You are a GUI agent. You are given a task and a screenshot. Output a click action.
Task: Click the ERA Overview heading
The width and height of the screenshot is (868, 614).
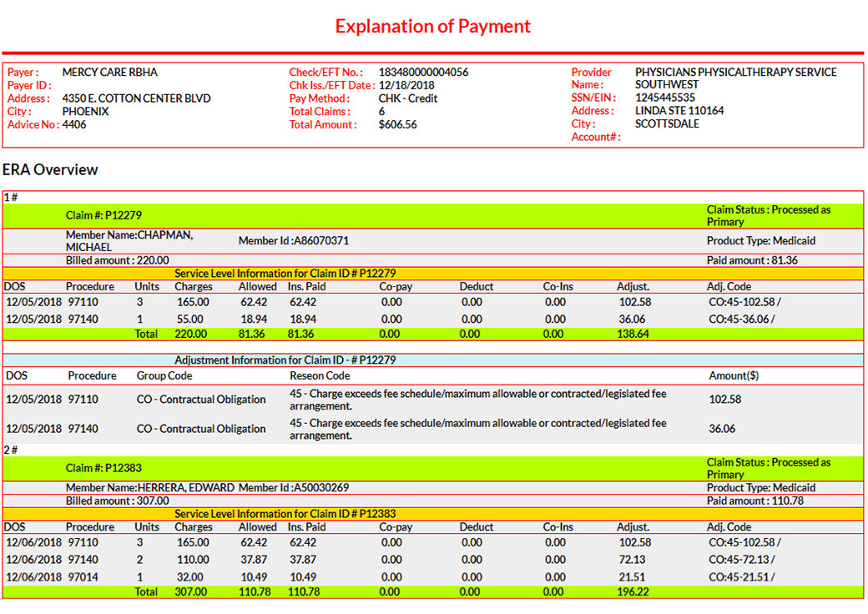pyautogui.click(x=50, y=170)
